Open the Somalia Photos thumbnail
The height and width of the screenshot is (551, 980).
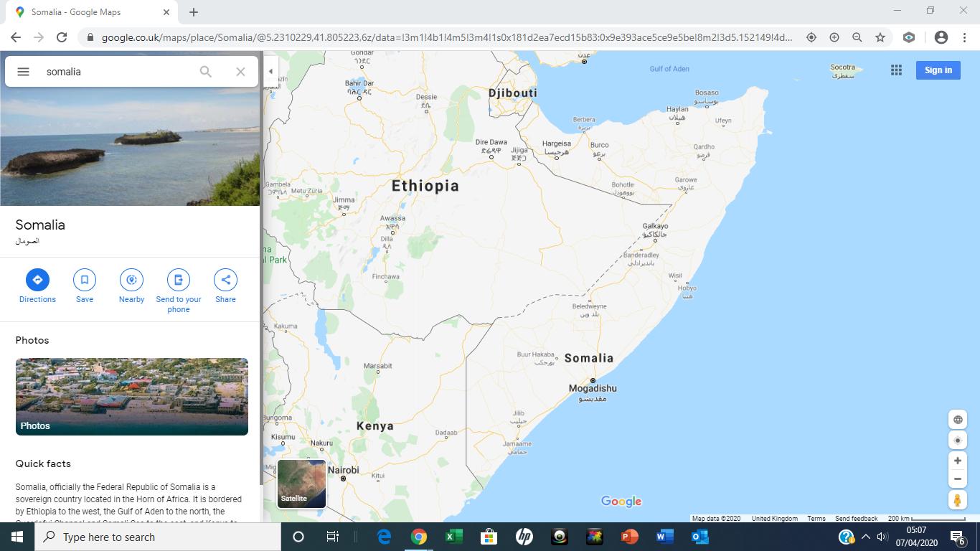(132, 397)
